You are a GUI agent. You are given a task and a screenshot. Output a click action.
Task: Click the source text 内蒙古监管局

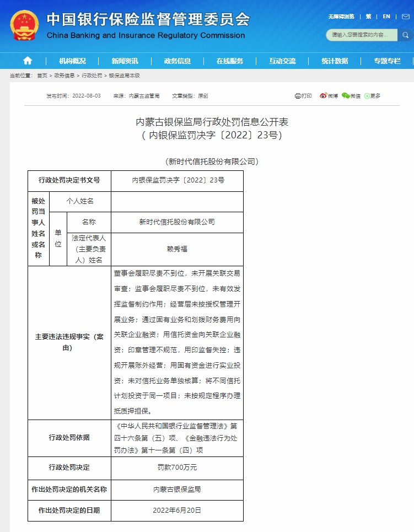pos(144,96)
